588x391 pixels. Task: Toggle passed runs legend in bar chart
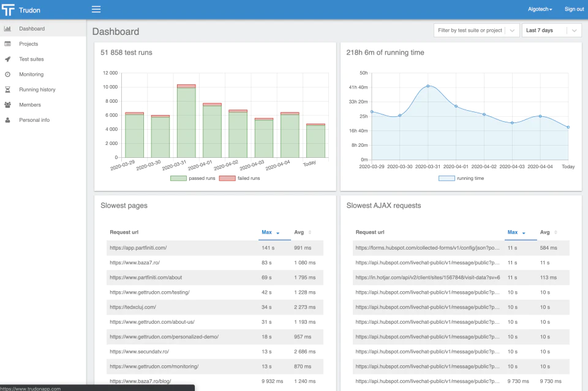point(193,178)
